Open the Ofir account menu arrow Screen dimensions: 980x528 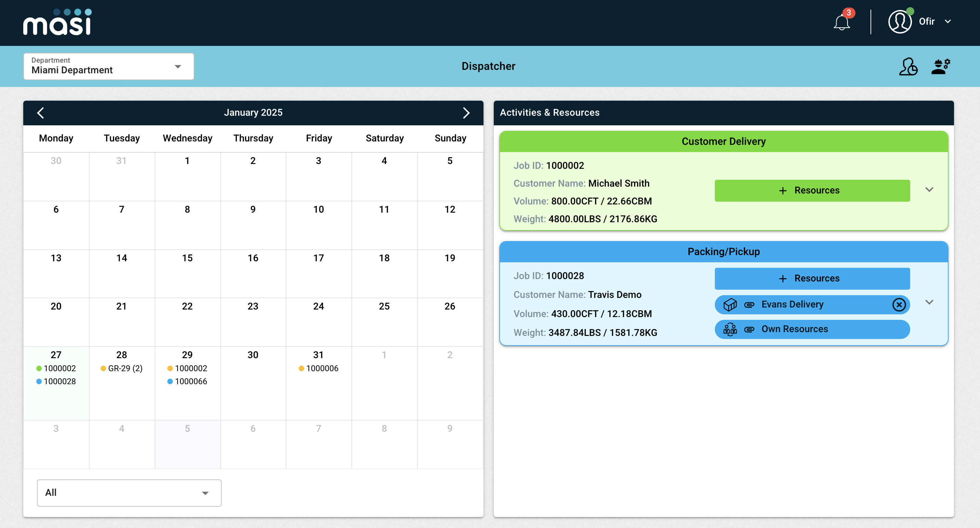click(947, 22)
